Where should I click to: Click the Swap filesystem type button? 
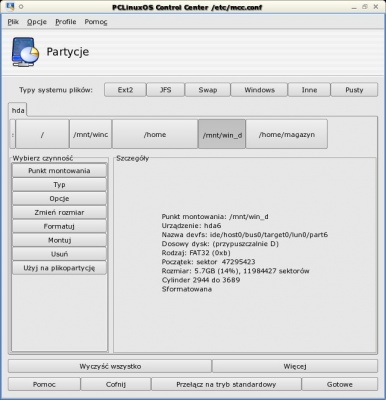(x=208, y=90)
